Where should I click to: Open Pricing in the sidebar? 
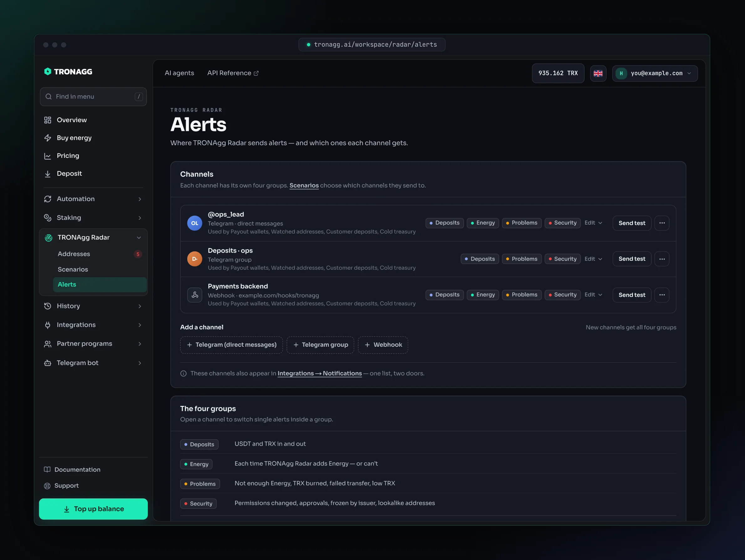click(x=93, y=156)
